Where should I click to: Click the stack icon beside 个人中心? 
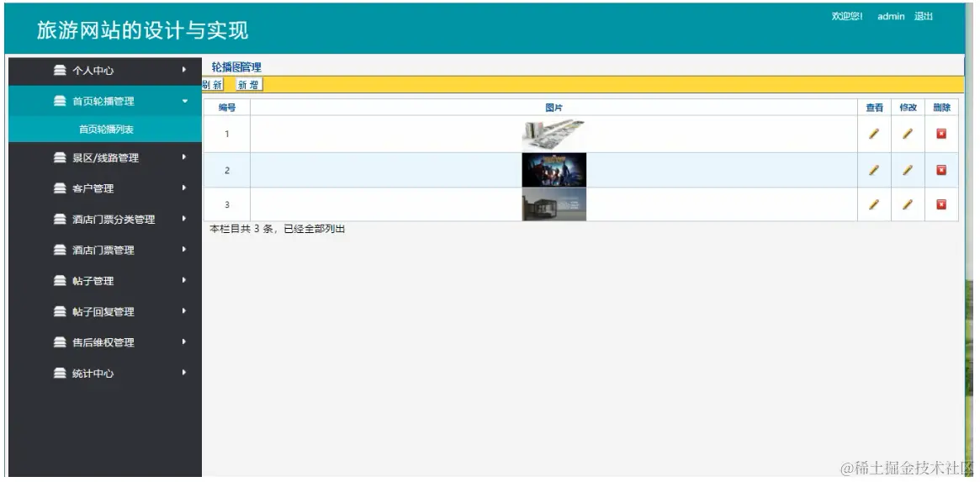pyautogui.click(x=60, y=70)
